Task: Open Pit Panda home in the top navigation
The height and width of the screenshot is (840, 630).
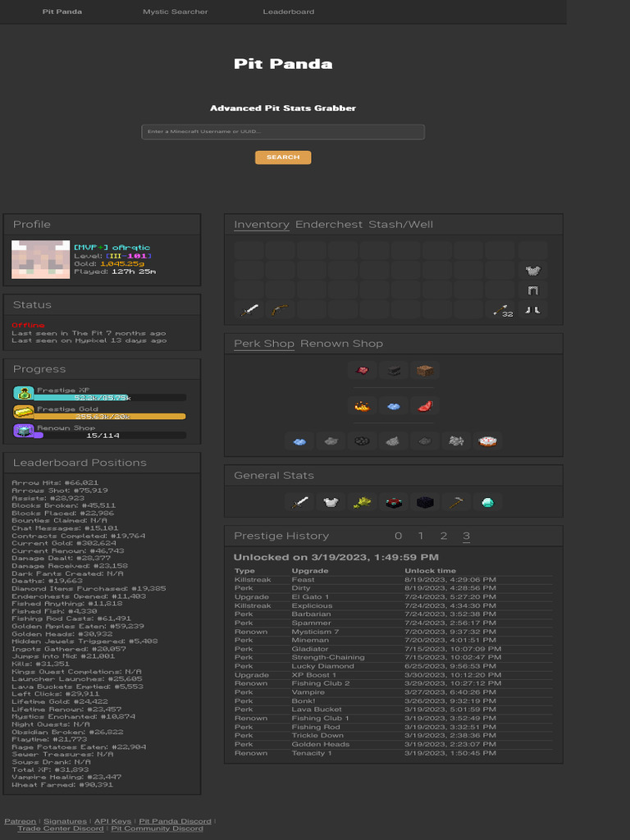Action: (62, 11)
